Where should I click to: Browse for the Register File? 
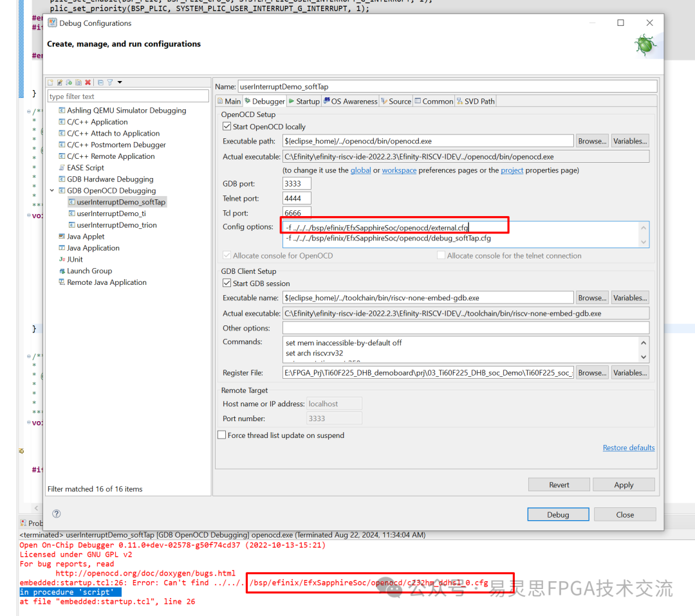click(x=592, y=373)
